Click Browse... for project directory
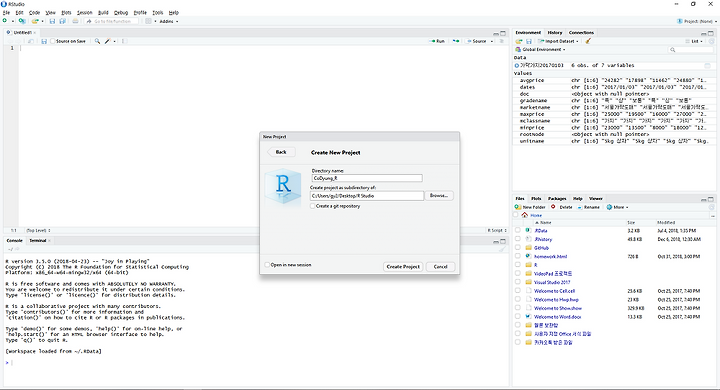The image size is (720, 390). 439,196
